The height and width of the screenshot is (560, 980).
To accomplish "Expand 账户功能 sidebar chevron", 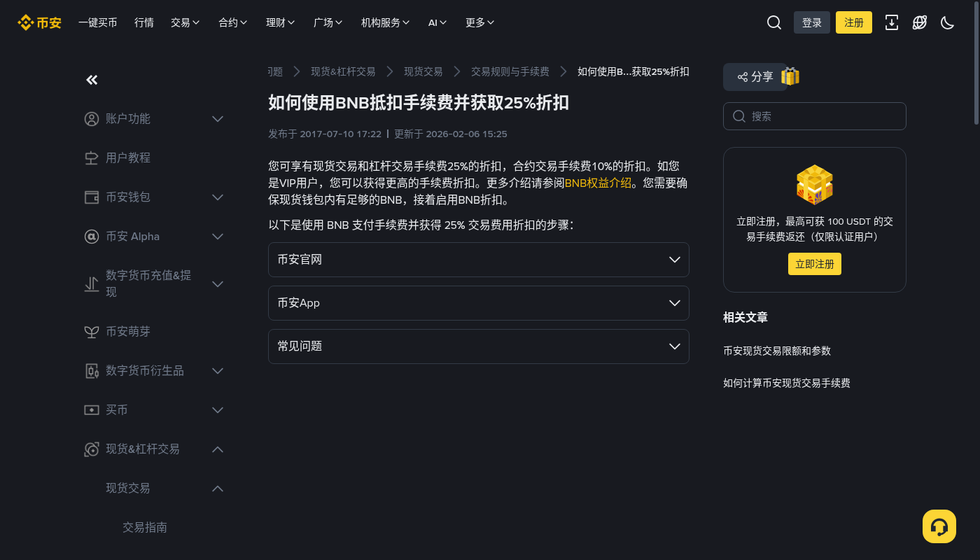I will pos(218,119).
